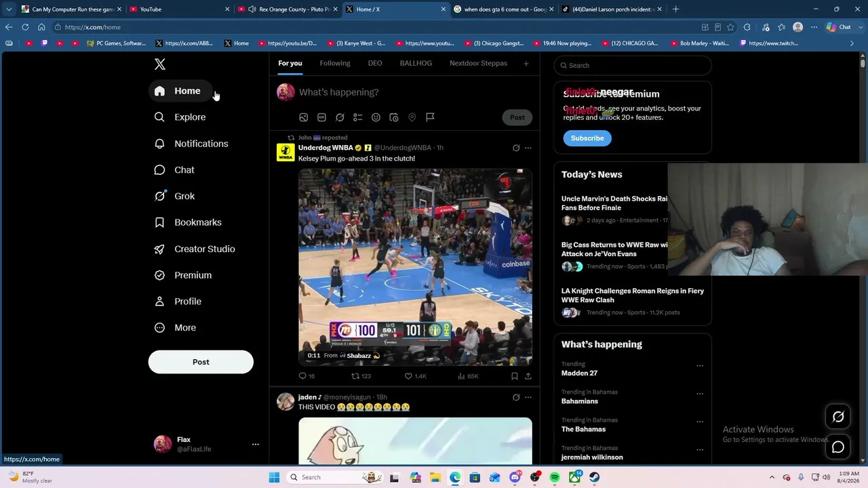Switch to the YouTube browser tab
The height and width of the screenshot is (488, 868).
point(179,9)
